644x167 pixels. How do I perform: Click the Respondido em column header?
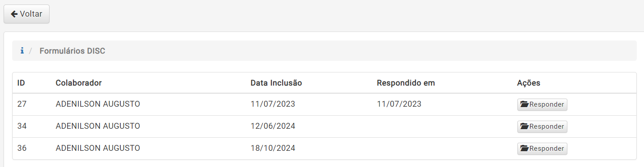click(406, 83)
